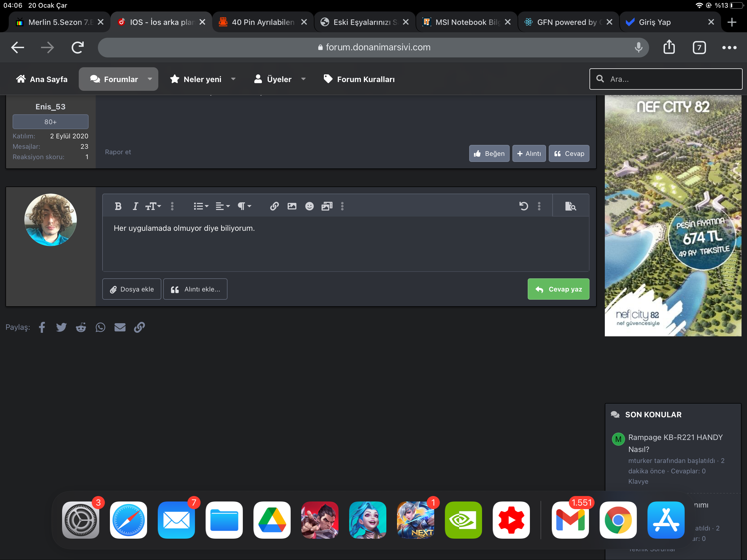The width and height of the screenshot is (747, 560).
Task: Click the green Cevap yaz button
Action: click(558, 289)
